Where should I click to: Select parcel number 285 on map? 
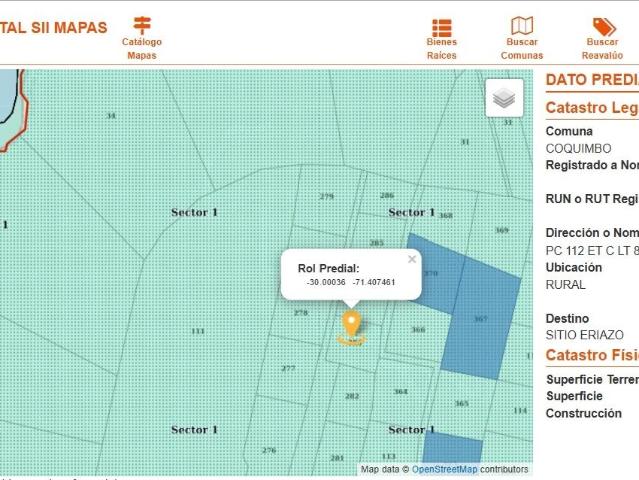[376, 243]
